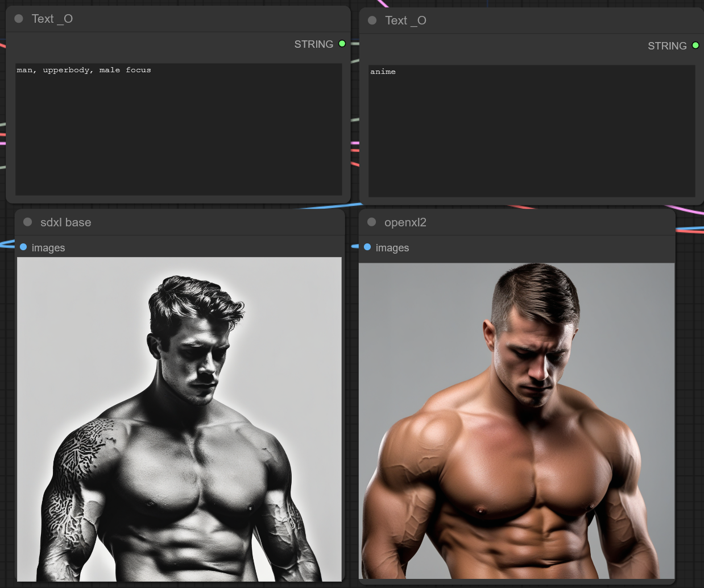Click the green STRING output socket on the right node
The width and height of the screenshot is (704, 588).
point(695,45)
